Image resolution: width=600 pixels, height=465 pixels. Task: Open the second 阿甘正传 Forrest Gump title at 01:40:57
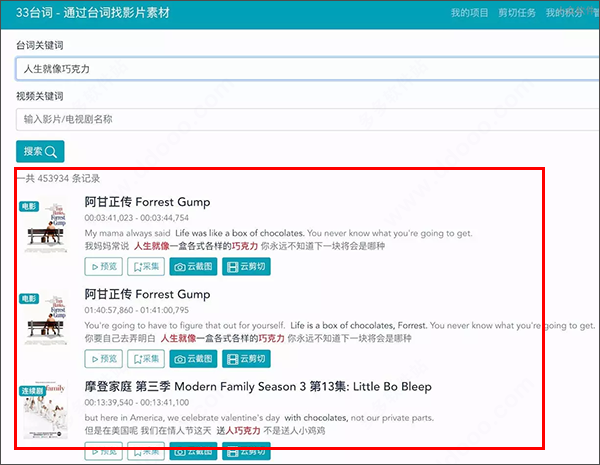147,294
